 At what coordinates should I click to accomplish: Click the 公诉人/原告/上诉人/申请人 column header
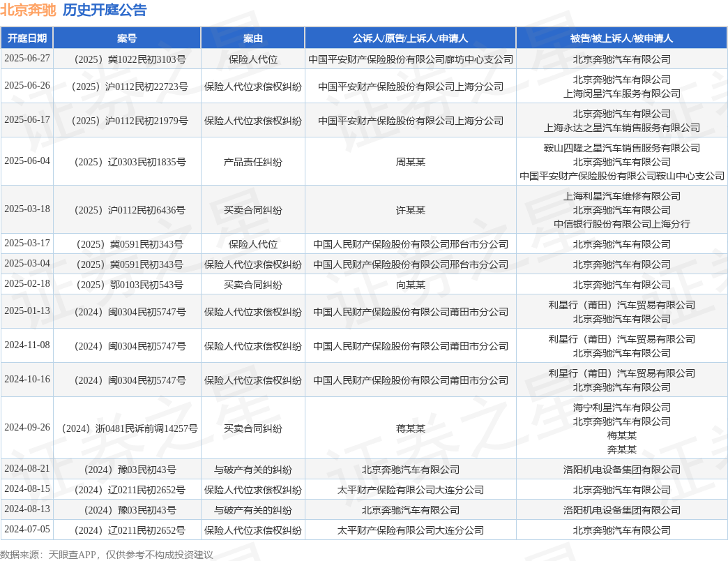pos(411,38)
